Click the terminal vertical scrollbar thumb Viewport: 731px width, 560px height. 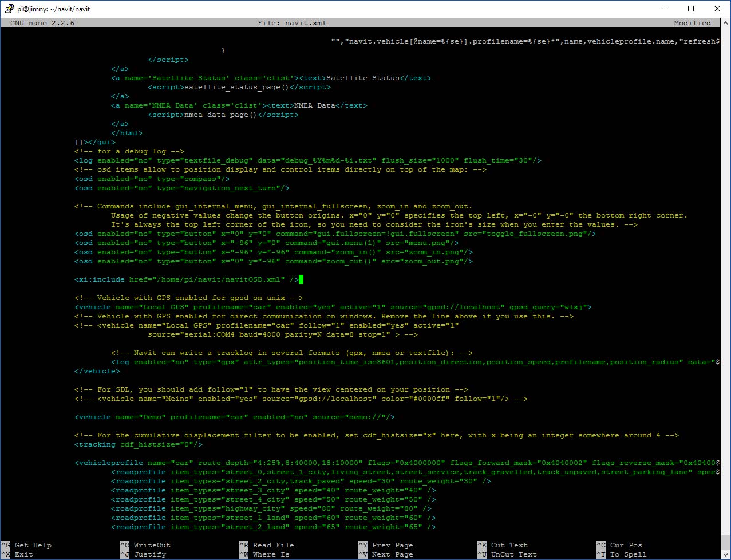pos(726,541)
